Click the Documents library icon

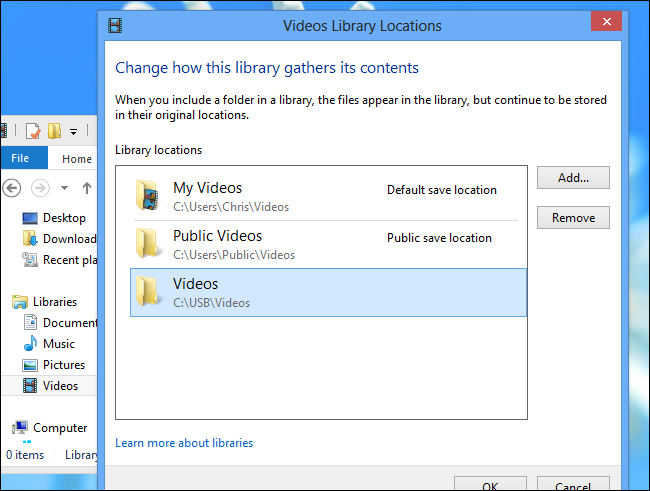[30, 323]
